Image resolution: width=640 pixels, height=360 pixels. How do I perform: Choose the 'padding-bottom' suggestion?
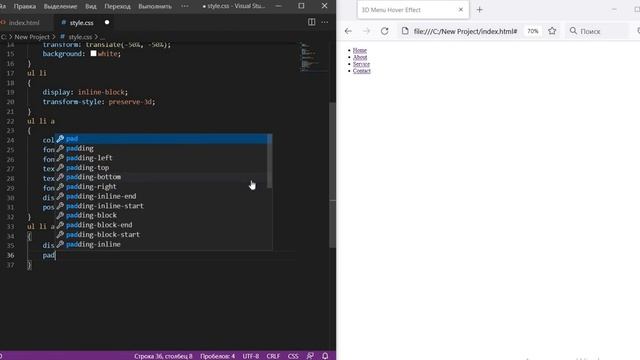click(162, 177)
